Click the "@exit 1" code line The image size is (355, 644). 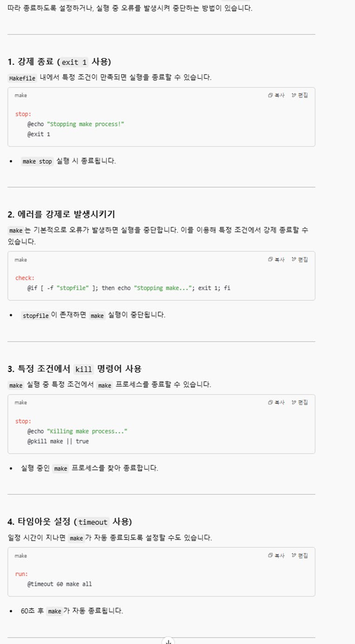39,134
